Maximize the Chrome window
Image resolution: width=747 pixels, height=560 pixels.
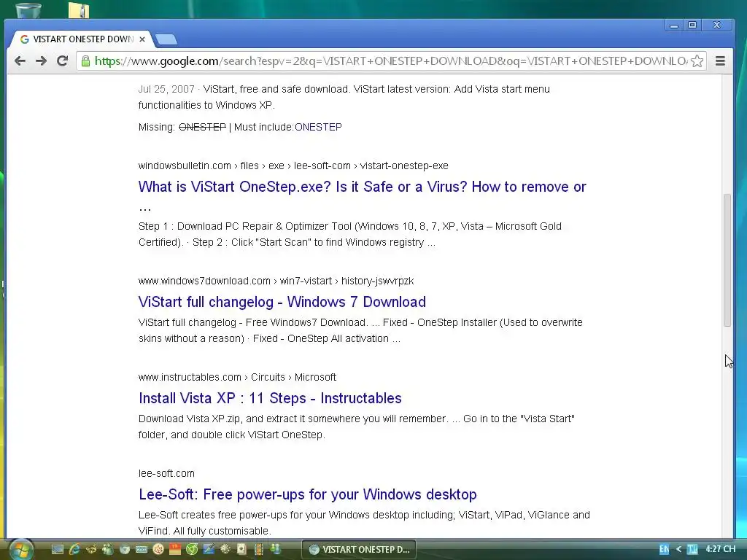pyautogui.click(x=692, y=25)
